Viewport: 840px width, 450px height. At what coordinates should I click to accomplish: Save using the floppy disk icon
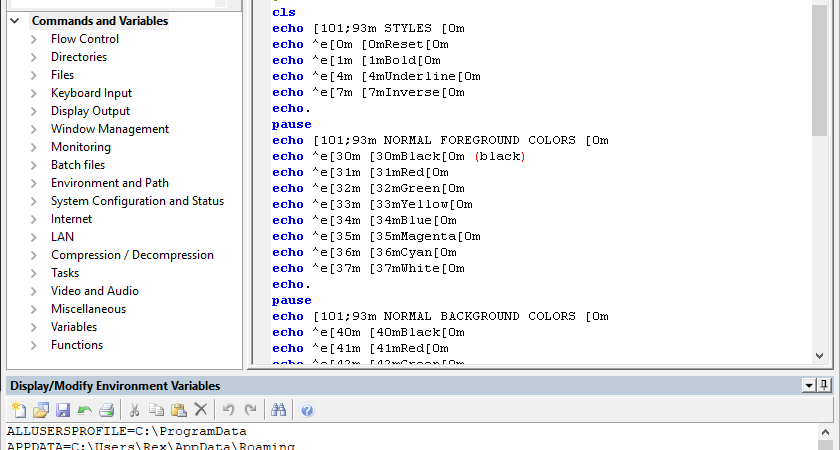coord(63,410)
